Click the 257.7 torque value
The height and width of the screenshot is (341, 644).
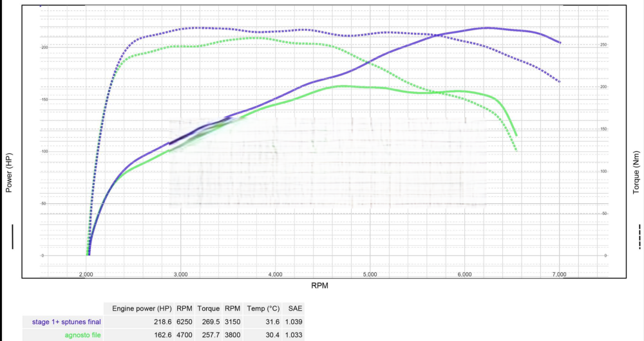coord(209,335)
